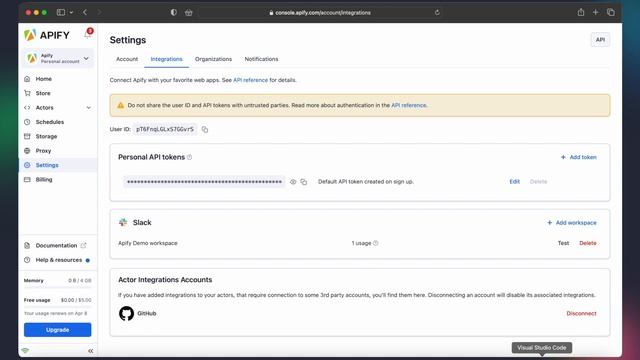
Task: Copy the default API token
Action: [304, 182]
